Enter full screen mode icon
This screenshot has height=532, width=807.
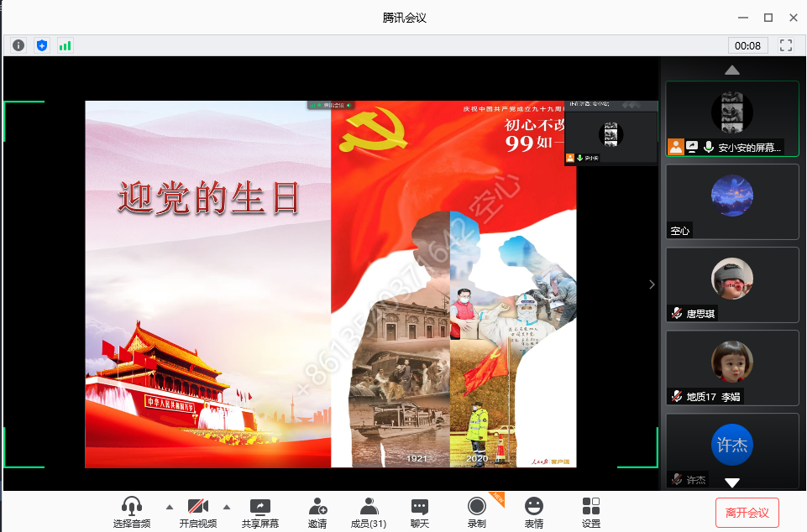coord(786,45)
